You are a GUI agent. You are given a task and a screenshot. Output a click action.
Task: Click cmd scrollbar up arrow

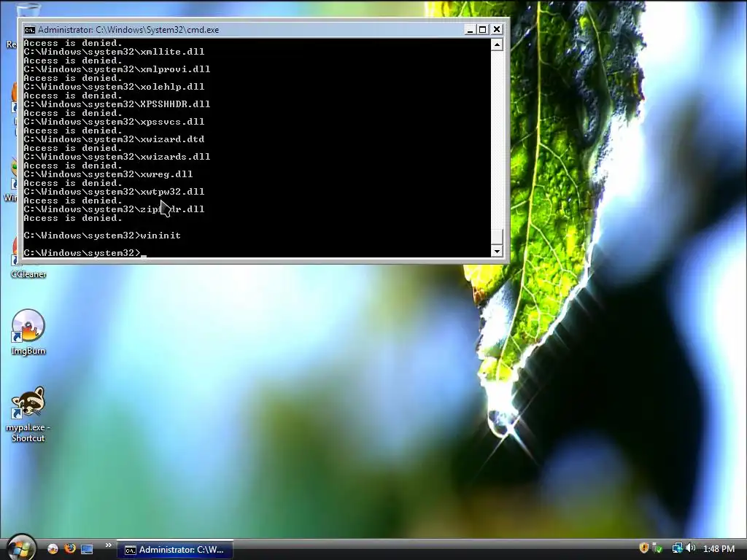click(x=497, y=44)
